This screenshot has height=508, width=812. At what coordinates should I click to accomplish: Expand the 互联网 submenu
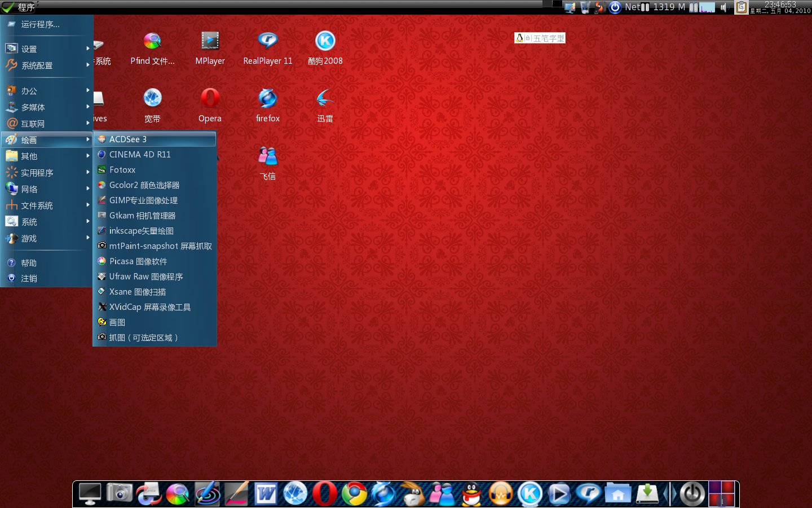(x=47, y=124)
